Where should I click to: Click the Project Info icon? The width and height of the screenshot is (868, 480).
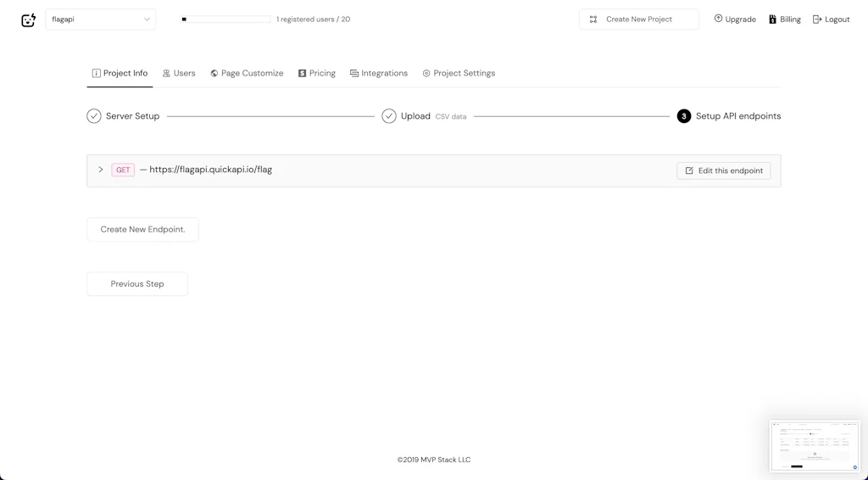[x=96, y=73]
